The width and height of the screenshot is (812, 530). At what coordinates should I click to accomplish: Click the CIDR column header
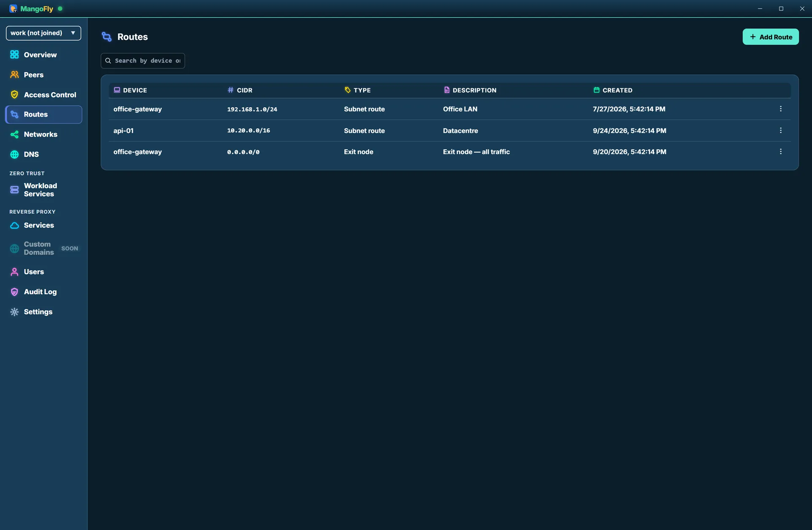240,90
